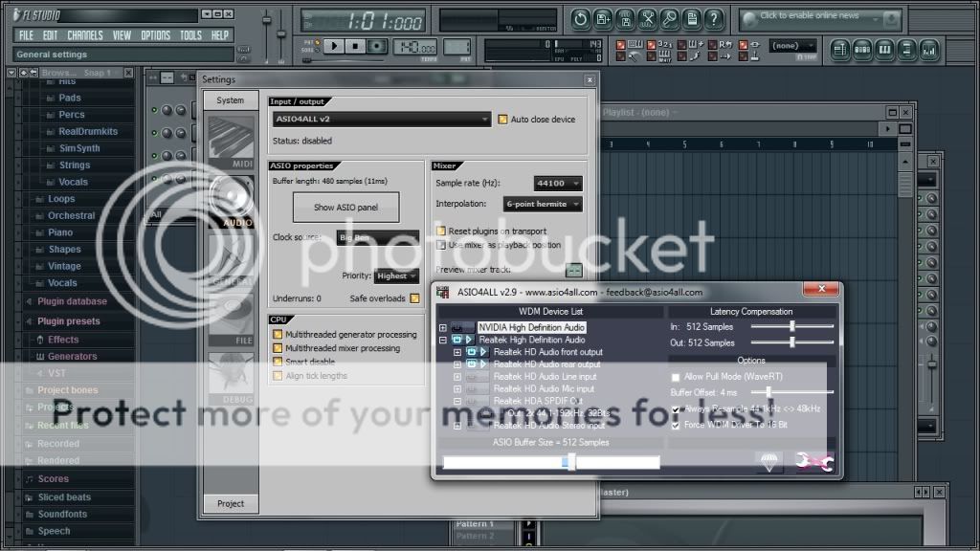Viewport: 980px width, 551px height.
Task: Toggle power icon for NVIDIA High Definition Audio
Action: pos(457,327)
